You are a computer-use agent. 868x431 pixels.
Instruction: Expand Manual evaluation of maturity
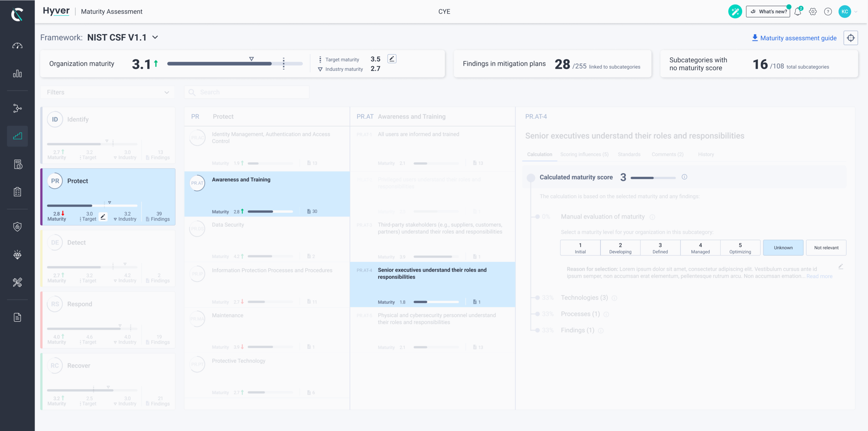click(603, 217)
